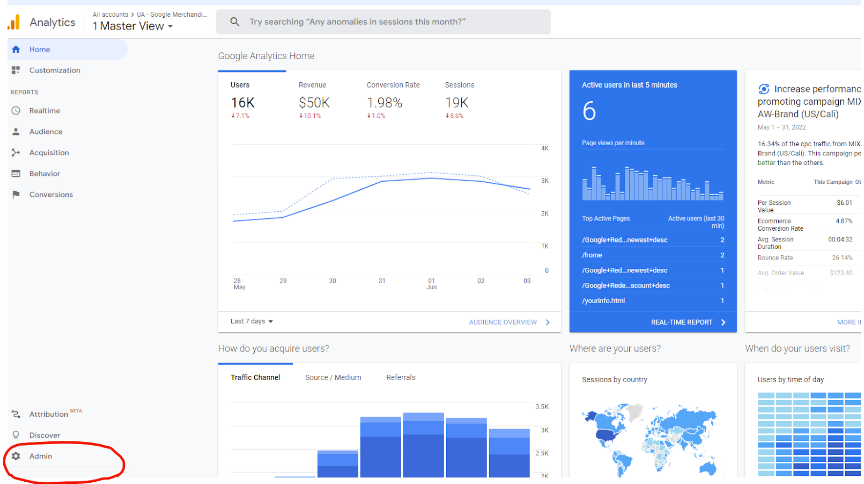Select the Users metric tab
This screenshot has height=484, width=864.
point(252,99)
